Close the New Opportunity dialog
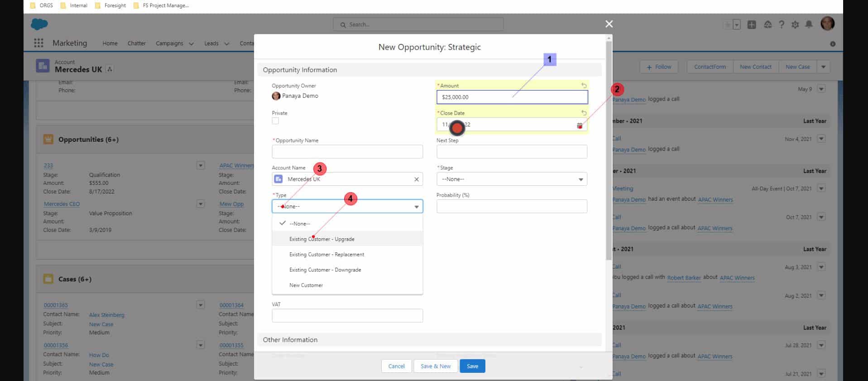The height and width of the screenshot is (381, 868). pyautogui.click(x=609, y=24)
